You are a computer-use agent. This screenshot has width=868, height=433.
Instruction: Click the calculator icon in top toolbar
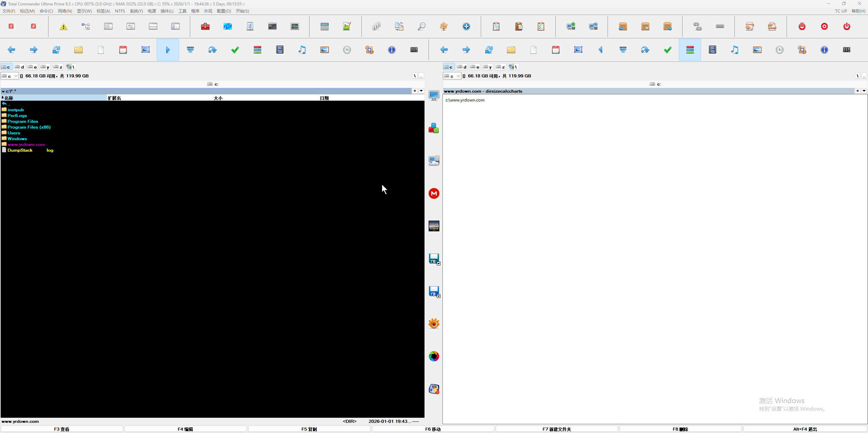[324, 26]
